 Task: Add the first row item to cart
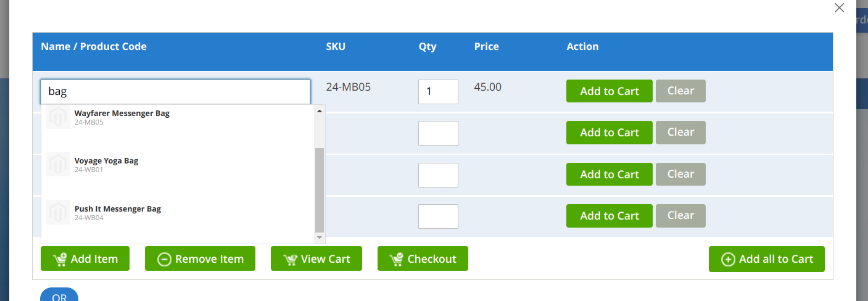tap(609, 91)
